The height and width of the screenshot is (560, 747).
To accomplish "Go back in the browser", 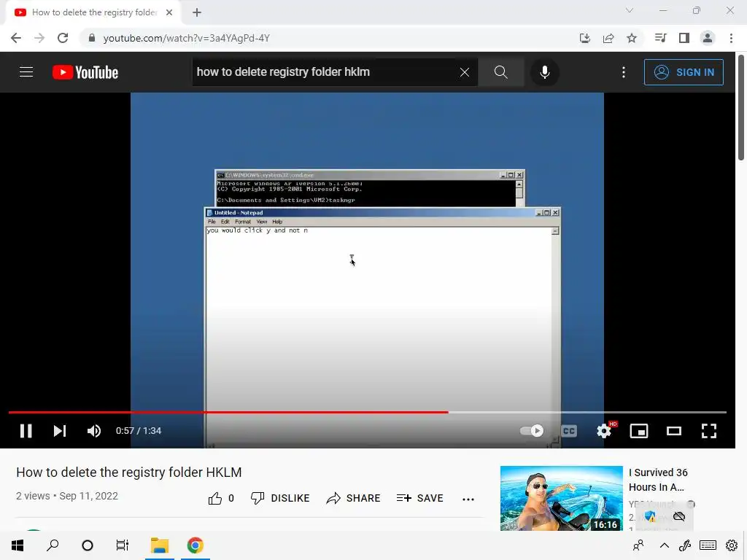I will pyautogui.click(x=16, y=38).
